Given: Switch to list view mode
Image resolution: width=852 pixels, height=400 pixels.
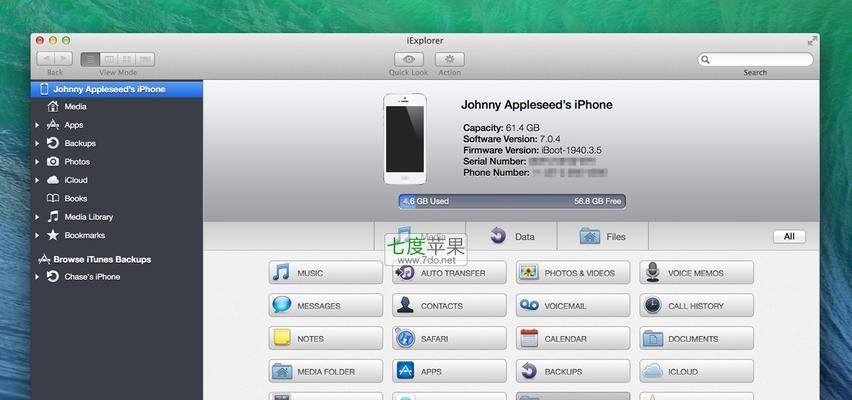Looking at the screenshot, I should [x=90, y=59].
